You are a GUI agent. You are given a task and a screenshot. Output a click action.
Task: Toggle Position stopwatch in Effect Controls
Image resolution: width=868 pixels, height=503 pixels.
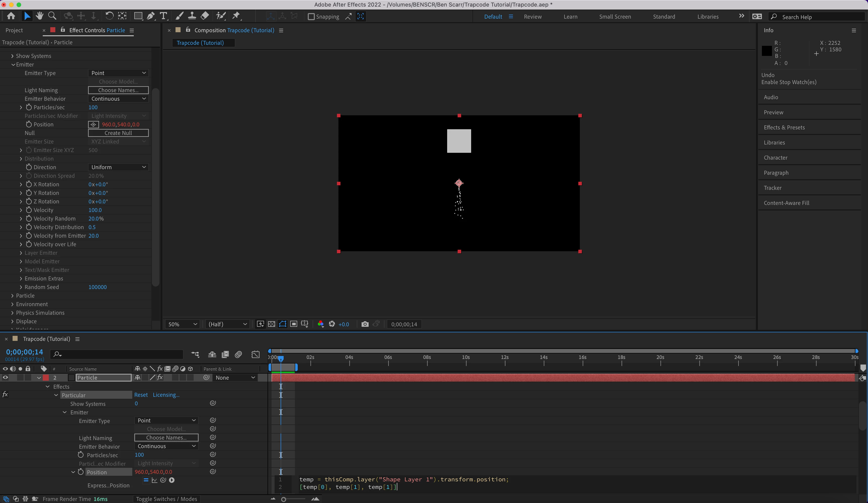[x=29, y=124]
